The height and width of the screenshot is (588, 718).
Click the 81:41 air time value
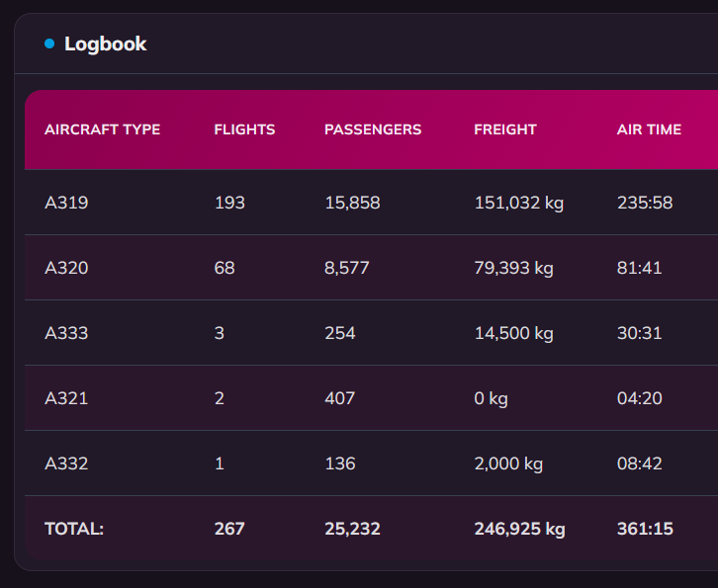[x=640, y=268]
